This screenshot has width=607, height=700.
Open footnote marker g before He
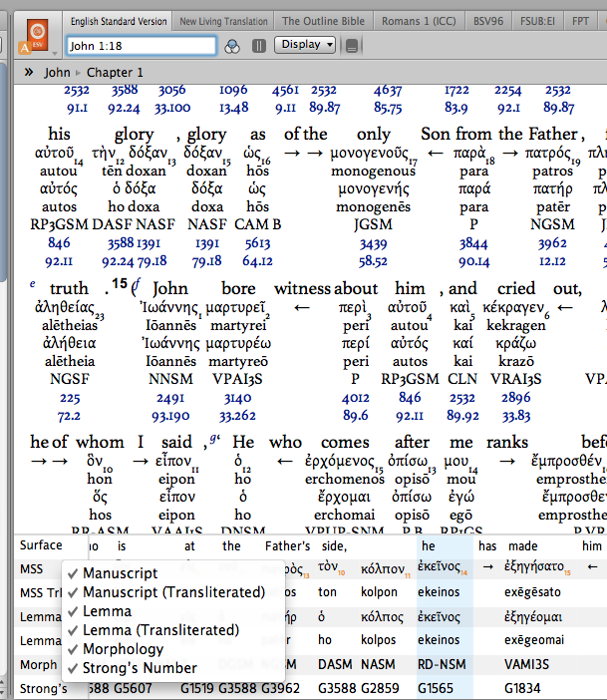point(215,439)
